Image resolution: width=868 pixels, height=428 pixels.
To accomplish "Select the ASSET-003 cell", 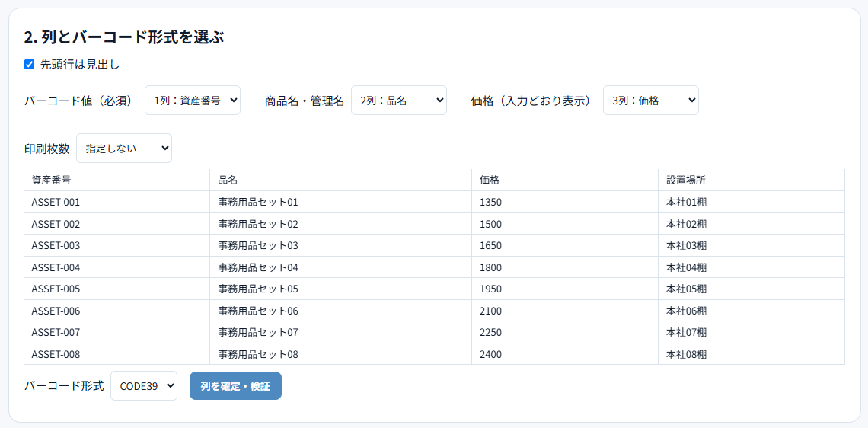I will coord(117,245).
